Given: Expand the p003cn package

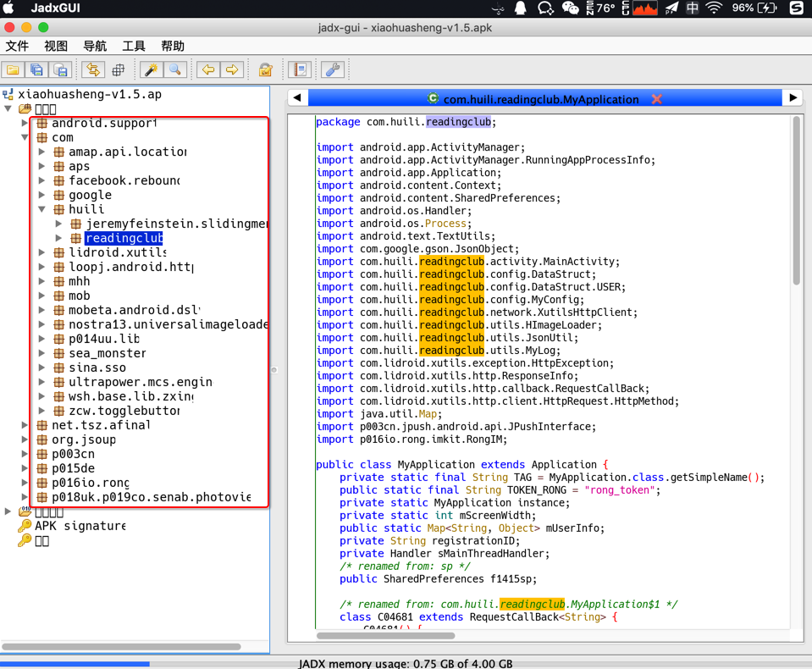Looking at the screenshot, I should click(x=25, y=454).
